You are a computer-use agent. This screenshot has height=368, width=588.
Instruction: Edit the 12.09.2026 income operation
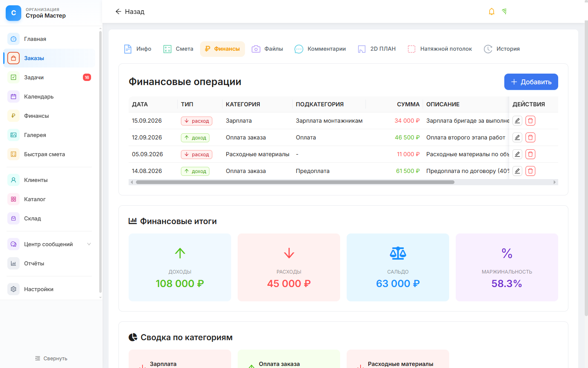(x=517, y=137)
